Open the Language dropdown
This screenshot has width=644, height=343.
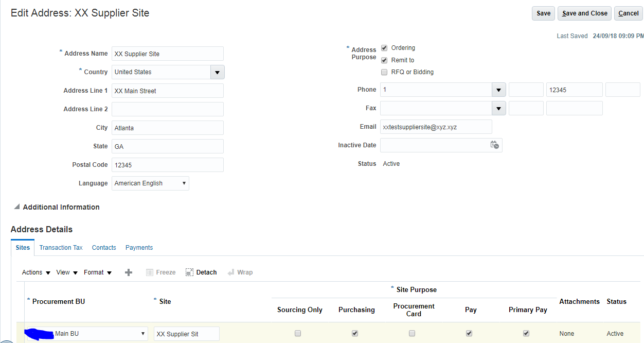pos(184,183)
